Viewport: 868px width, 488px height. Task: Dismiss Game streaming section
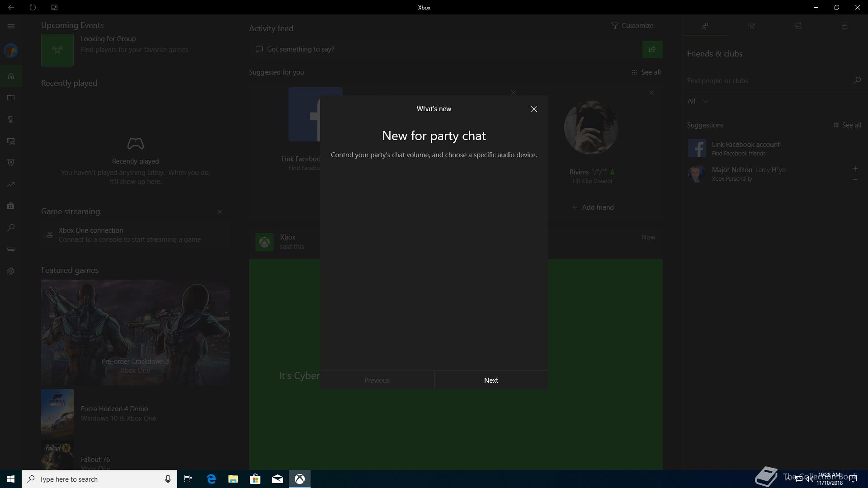(x=220, y=212)
